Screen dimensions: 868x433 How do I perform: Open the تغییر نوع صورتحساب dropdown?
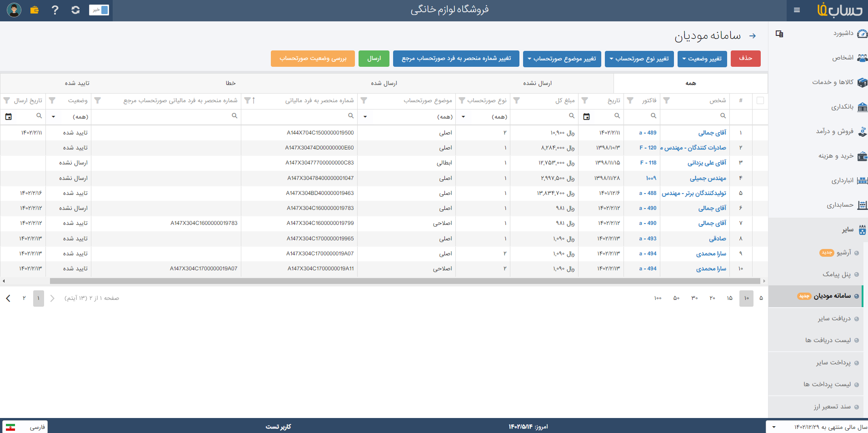(639, 59)
